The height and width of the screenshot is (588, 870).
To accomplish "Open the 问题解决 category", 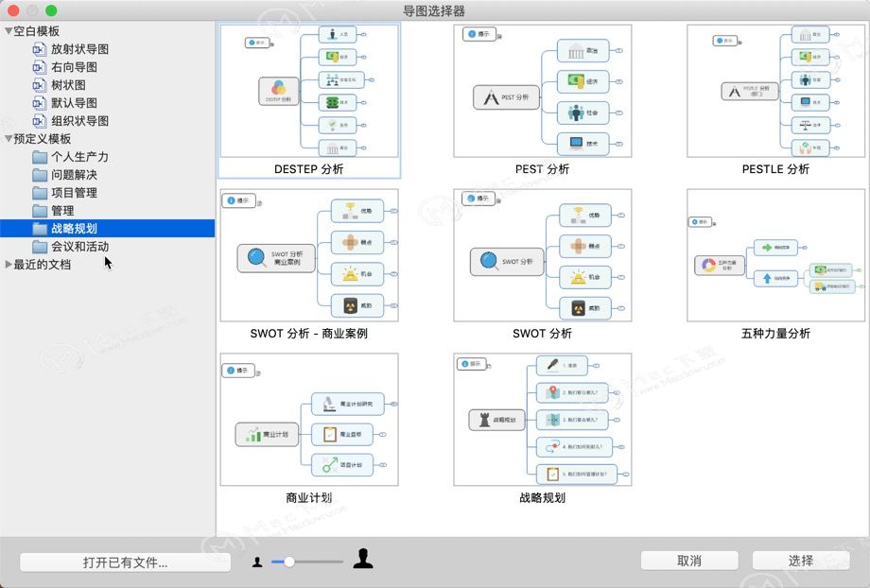I will coord(75,175).
